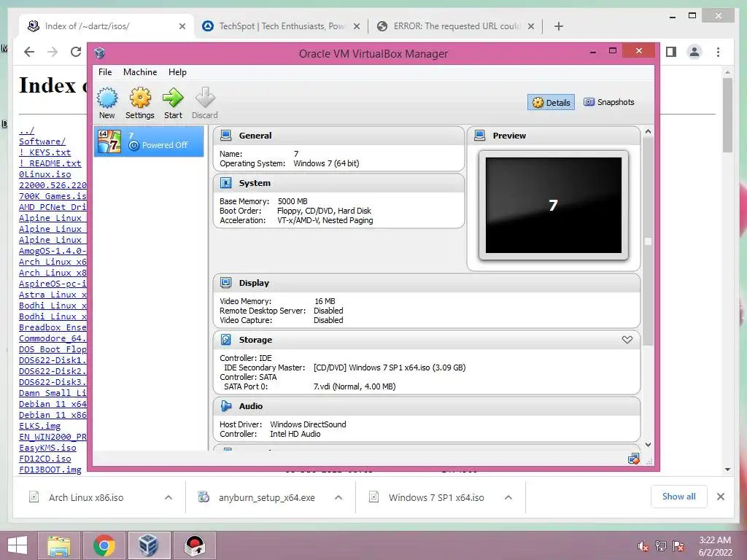Open the EasyKMS.iso link
Screen dimensions: 747x560
(47, 448)
